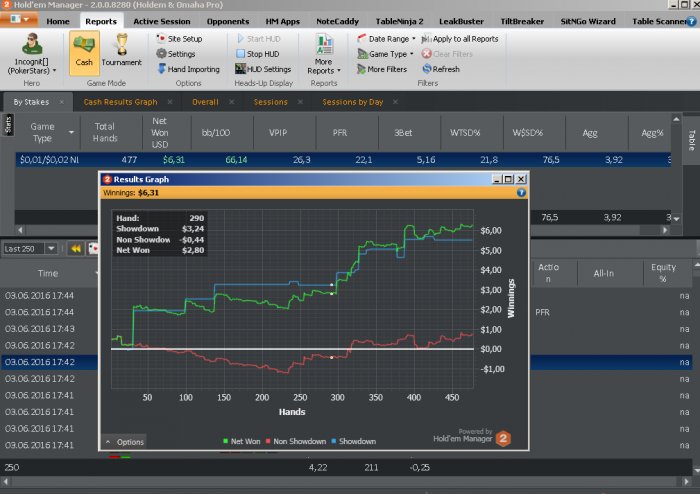
Task: Select Cash game mode
Action: pos(84,53)
